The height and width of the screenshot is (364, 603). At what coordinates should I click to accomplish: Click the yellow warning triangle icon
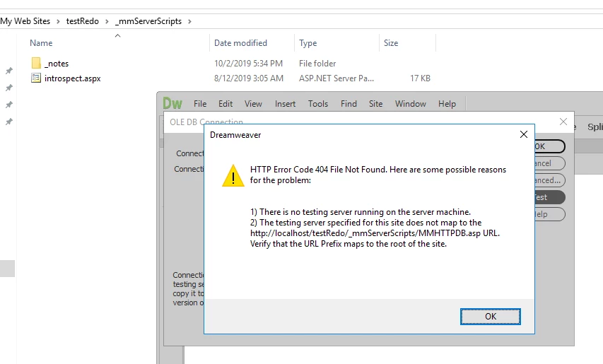(x=233, y=176)
